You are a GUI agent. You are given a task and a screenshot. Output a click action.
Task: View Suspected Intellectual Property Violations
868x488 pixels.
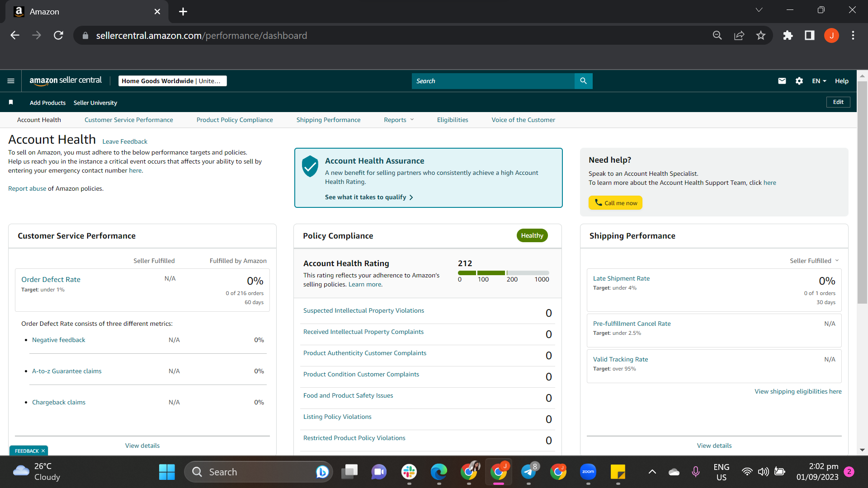click(x=364, y=310)
